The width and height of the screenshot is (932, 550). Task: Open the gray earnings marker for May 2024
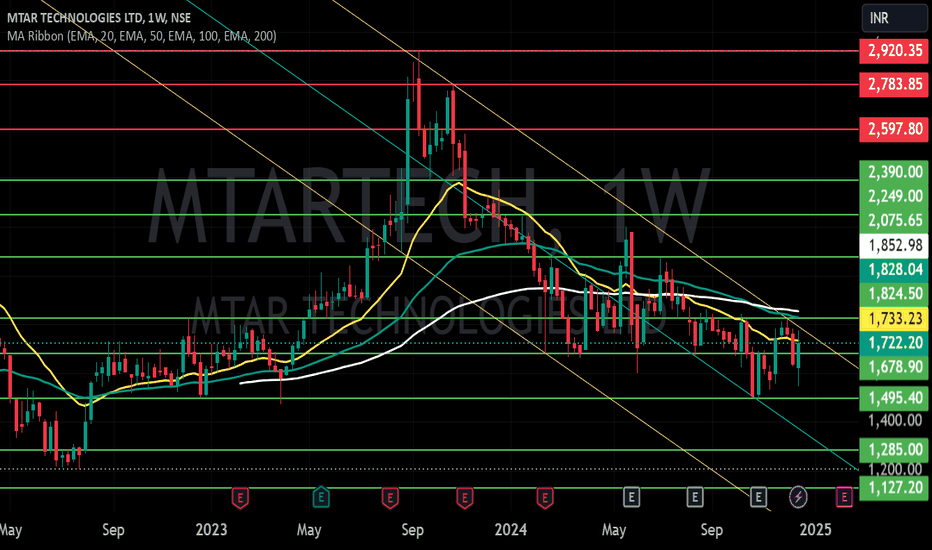coord(631,496)
